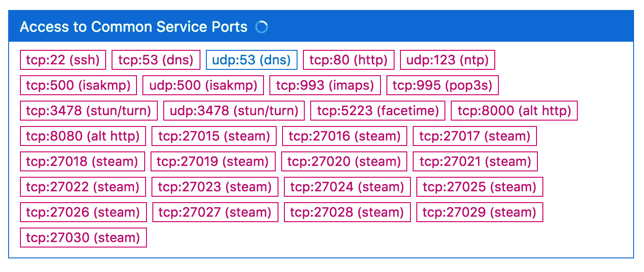Click the tcp:27027 (steam) tag
644x272 pixels.
[x=215, y=212]
